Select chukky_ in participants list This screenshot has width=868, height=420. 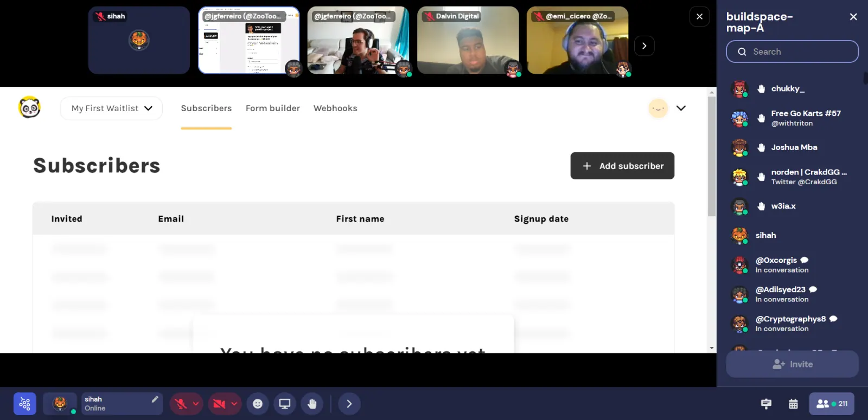tap(792, 88)
